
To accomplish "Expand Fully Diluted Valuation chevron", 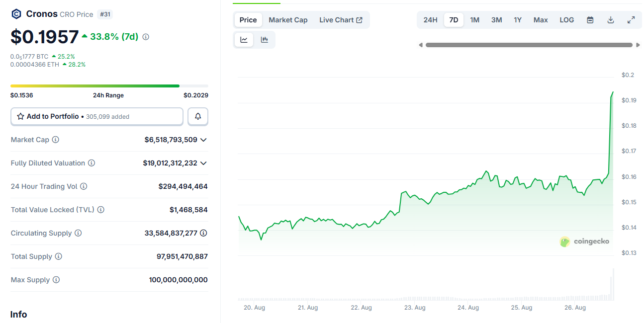I will click(203, 163).
